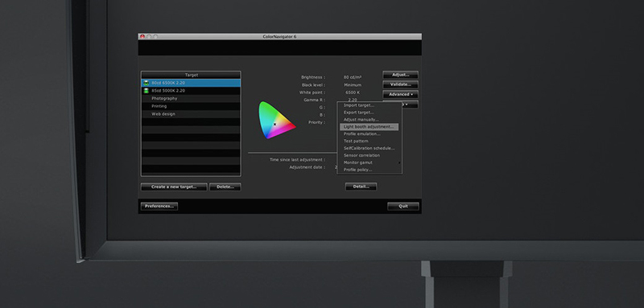The width and height of the screenshot is (644, 308).
Task: Click Create a new target button
Action: (x=173, y=187)
